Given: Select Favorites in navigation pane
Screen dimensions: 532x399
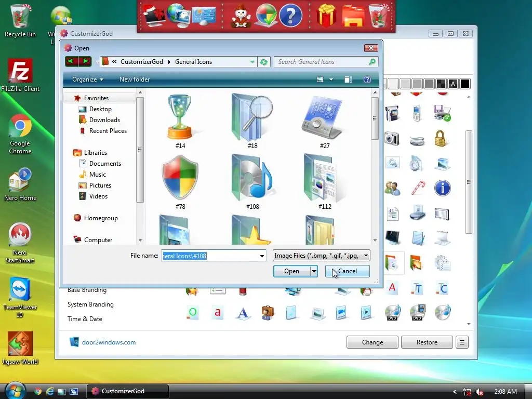Looking at the screenshot, I should [x=96, y=98].
